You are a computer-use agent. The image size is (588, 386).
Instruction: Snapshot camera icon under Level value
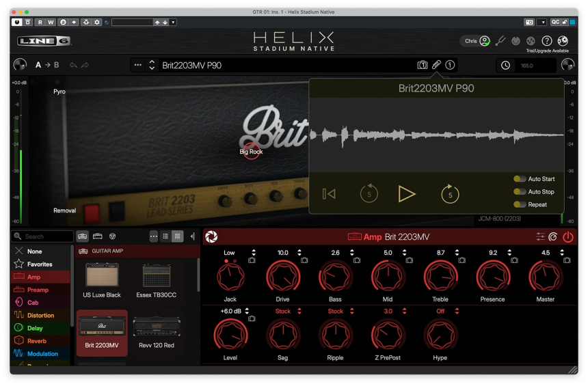tap(252, 318)
